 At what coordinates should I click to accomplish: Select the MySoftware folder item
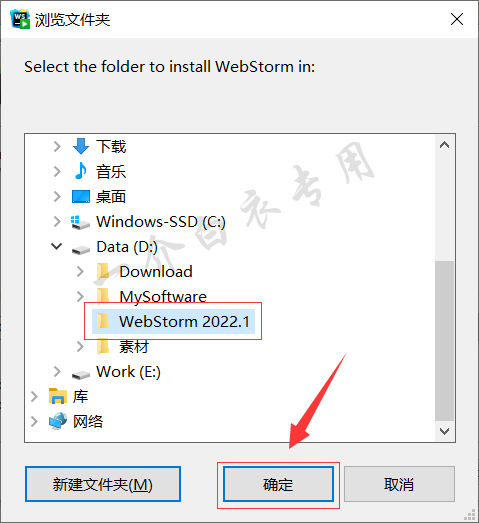152,296
